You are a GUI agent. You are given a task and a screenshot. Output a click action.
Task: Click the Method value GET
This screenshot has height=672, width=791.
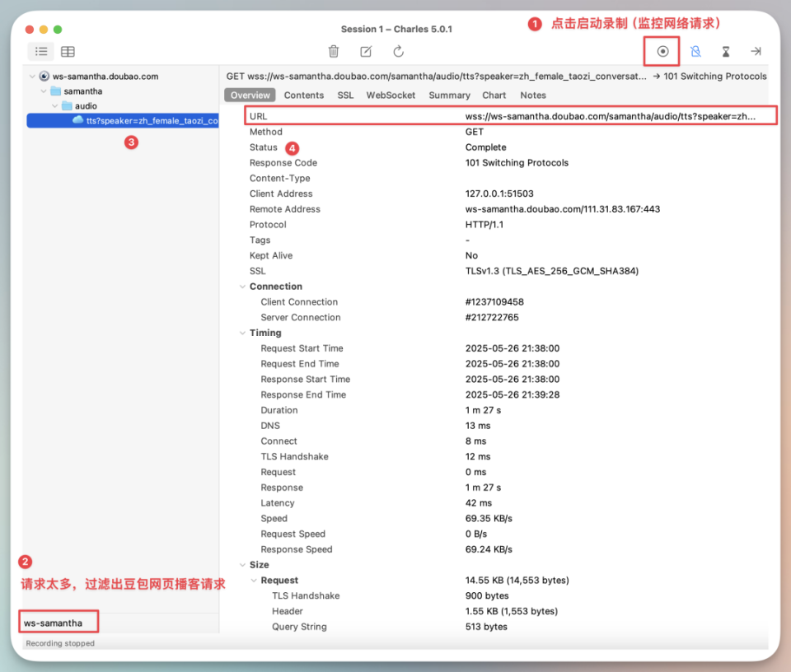pos(475,132)
